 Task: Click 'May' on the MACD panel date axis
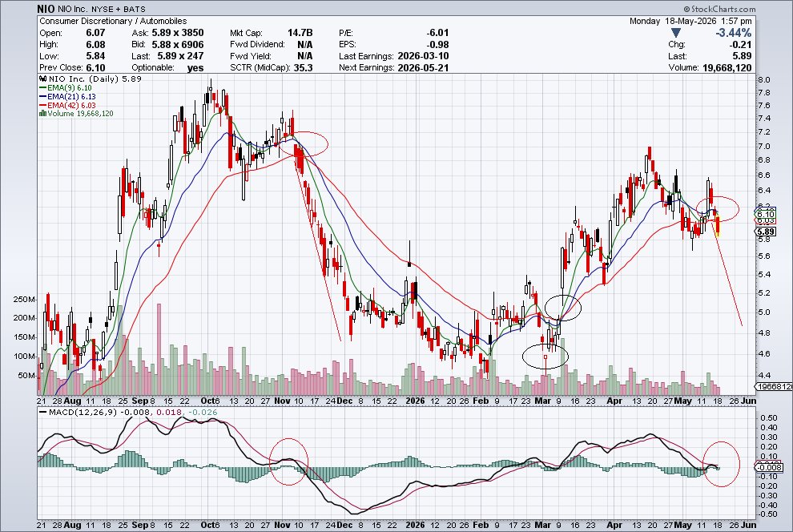point(682,525)
